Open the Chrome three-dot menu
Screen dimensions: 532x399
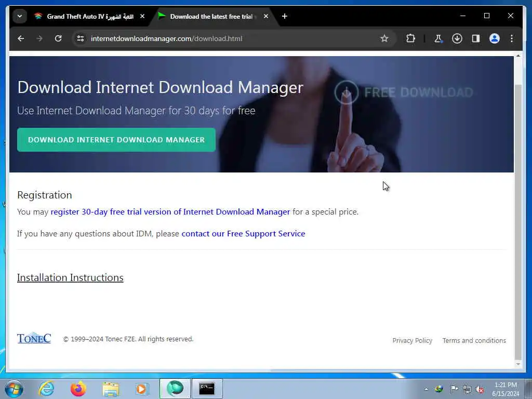(512, 38)
